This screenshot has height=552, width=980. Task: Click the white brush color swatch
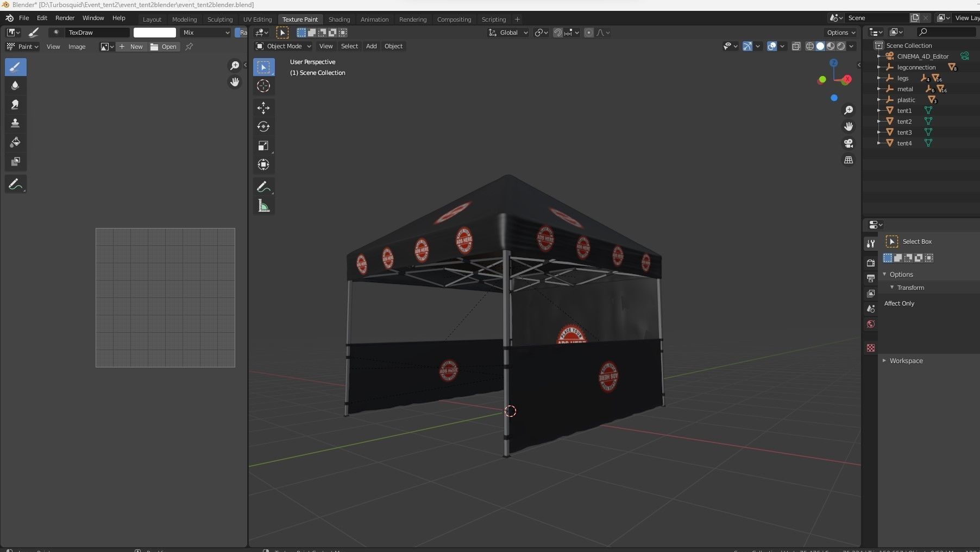click(155, 33)
